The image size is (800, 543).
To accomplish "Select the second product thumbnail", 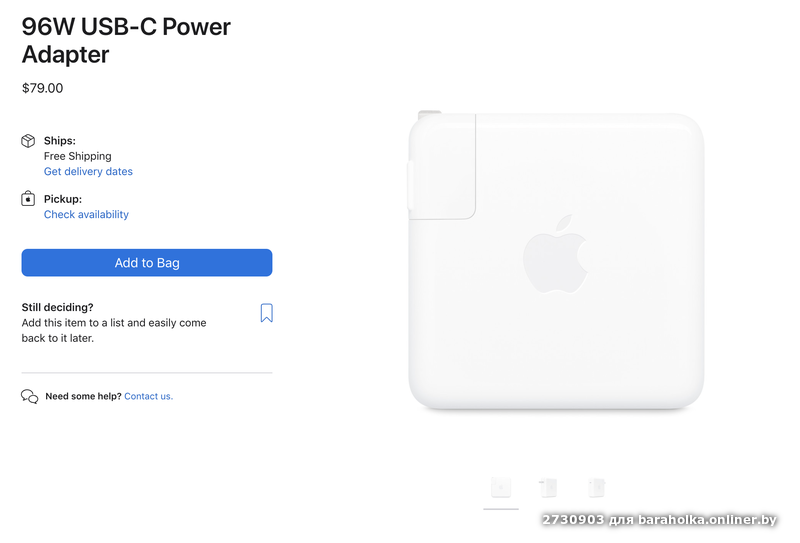I will (549, 488).
